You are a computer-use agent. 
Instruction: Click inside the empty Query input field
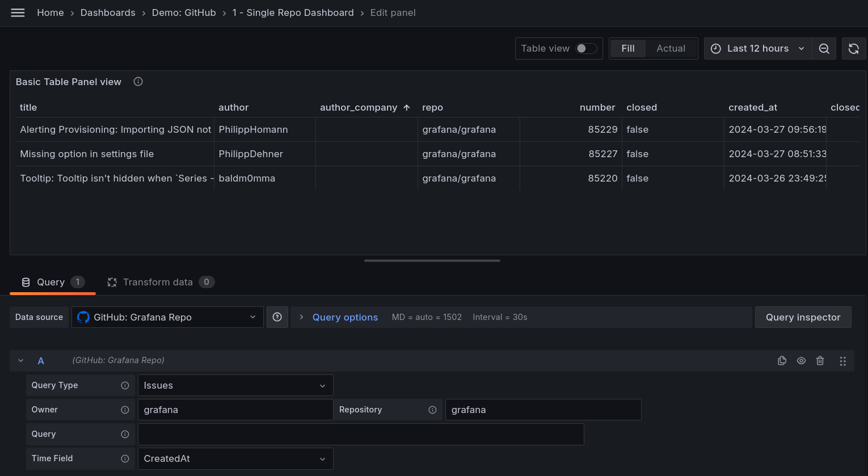(x=360, y=434)
